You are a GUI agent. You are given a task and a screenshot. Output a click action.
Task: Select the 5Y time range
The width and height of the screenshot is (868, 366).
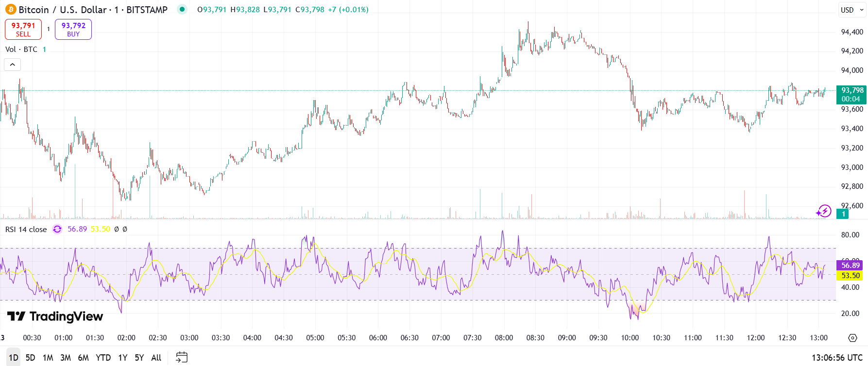coord(139,358)
